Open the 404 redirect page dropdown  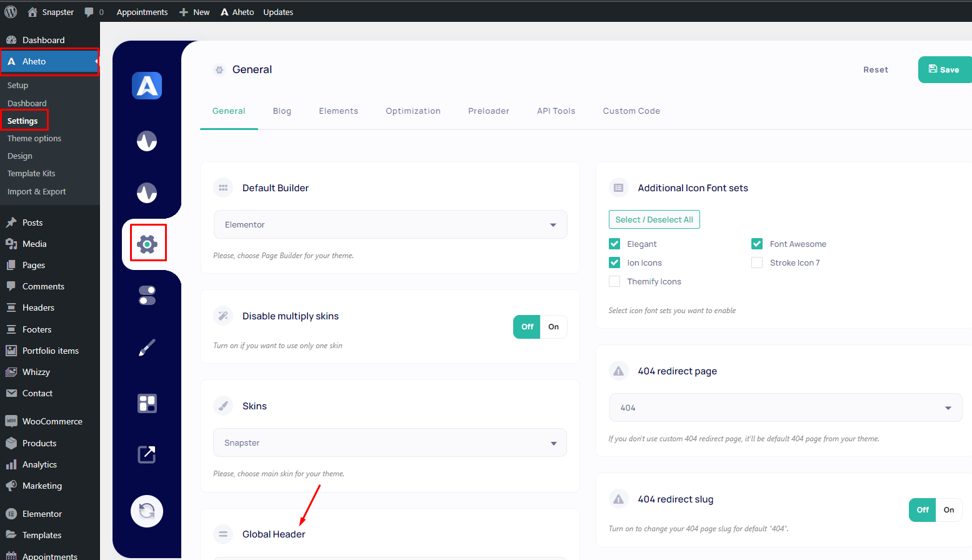click(x=786, y=407)
